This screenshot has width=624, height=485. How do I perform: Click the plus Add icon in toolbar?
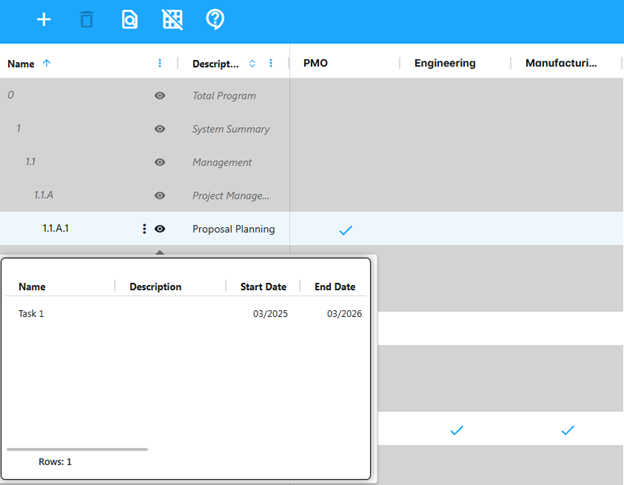[44, 19]
